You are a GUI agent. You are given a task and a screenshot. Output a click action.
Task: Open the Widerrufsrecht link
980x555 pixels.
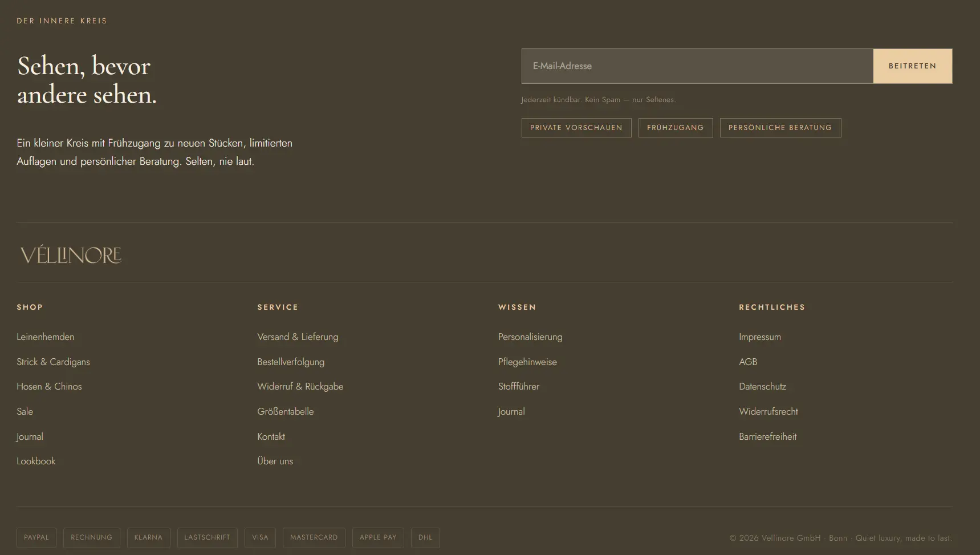(x=768, y=412)
